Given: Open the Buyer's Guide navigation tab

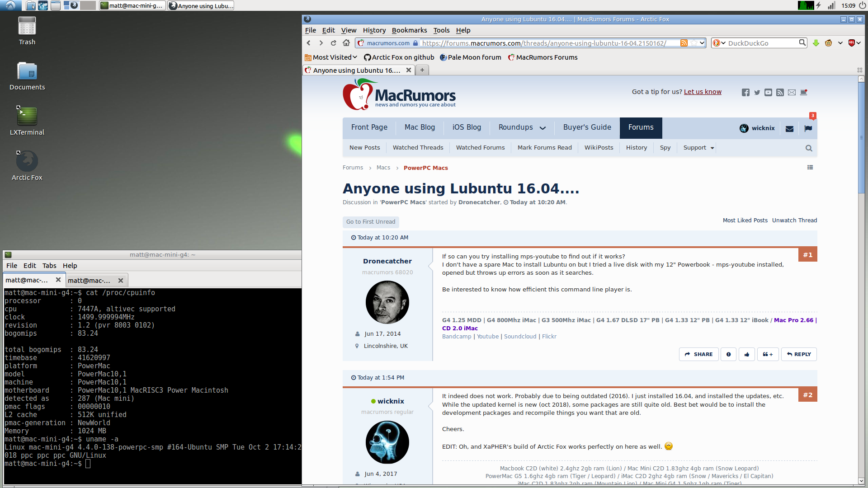Looking at the screenshot, I should coord(587,127).
